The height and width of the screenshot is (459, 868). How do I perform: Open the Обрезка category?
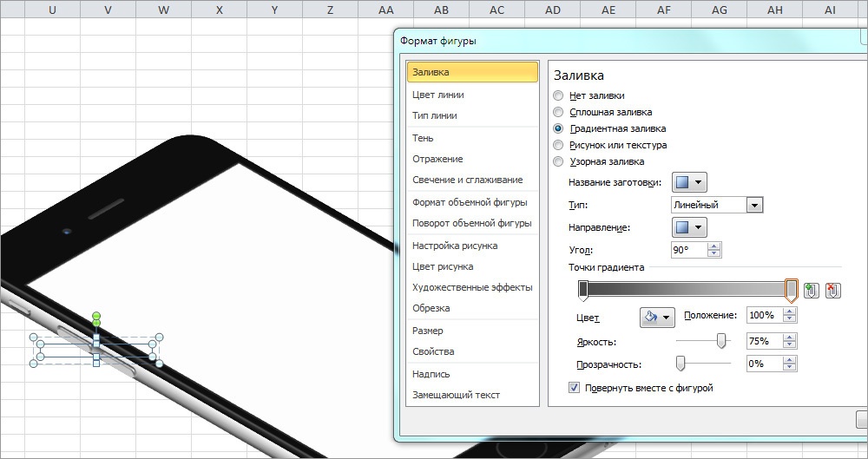click(472, 308)
